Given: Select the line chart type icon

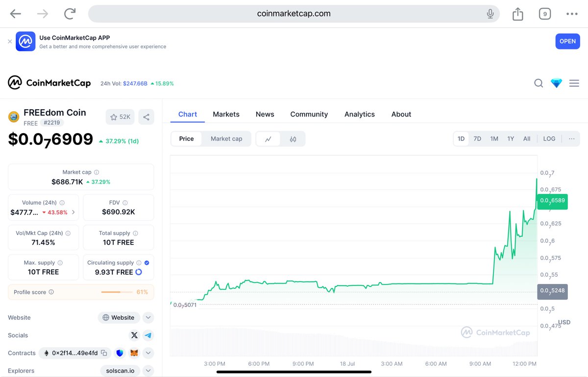Looking at the screenshot, I should (x=269, y=139).
